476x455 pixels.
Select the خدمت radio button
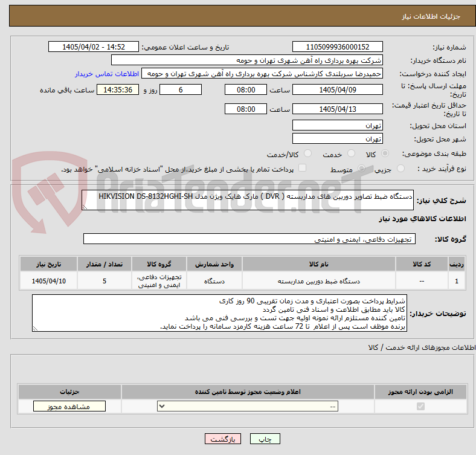(351, 153)
